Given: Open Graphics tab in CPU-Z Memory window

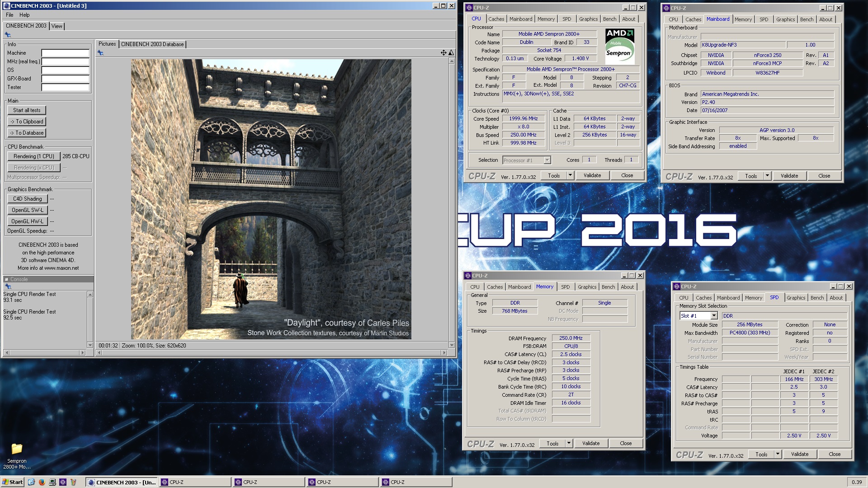Looking at the screenshot, I should 587,287.
